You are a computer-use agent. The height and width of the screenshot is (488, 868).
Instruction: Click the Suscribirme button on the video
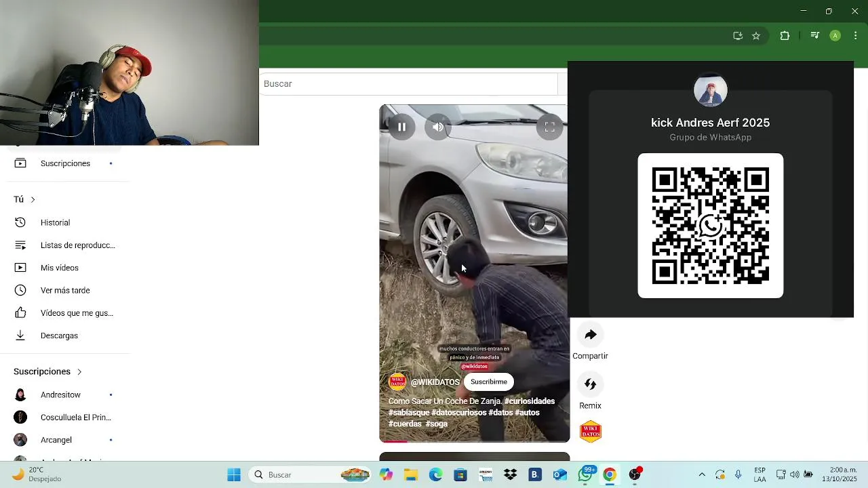489,382
